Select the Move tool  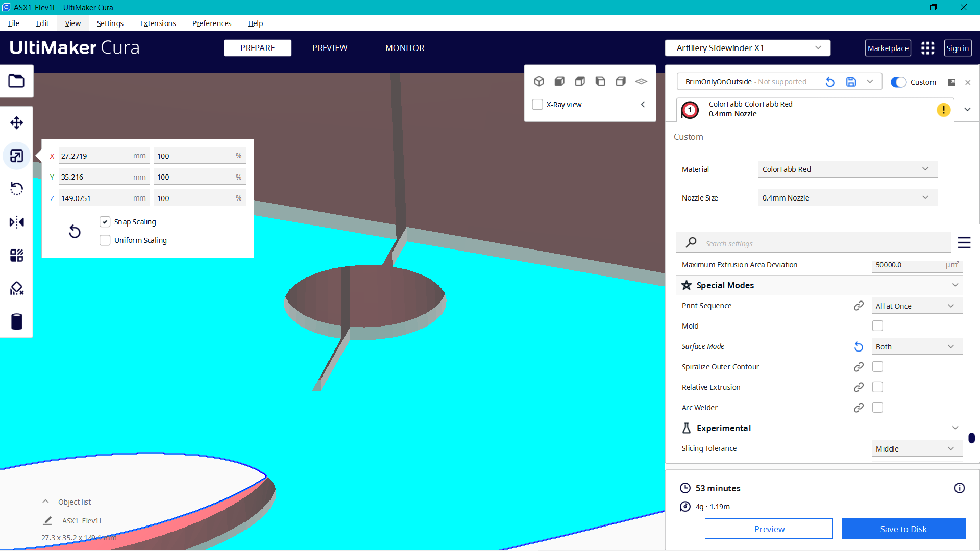click(16, 122)
